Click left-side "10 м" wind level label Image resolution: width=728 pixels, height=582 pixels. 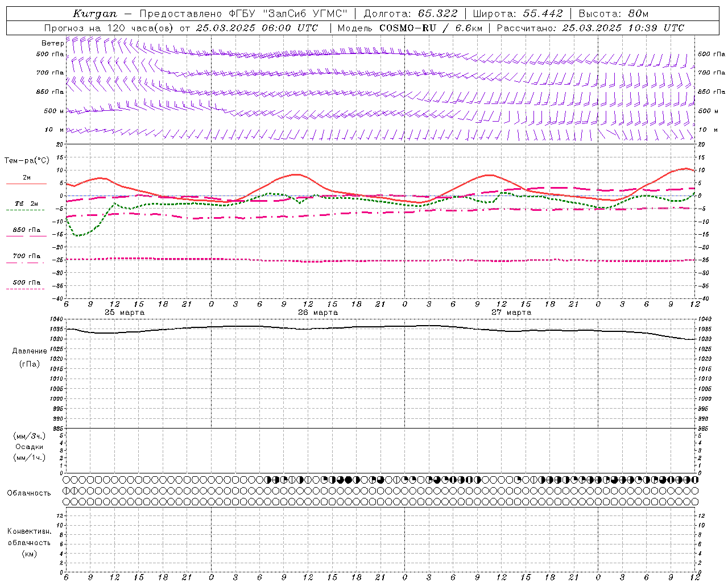coord(54,130)
